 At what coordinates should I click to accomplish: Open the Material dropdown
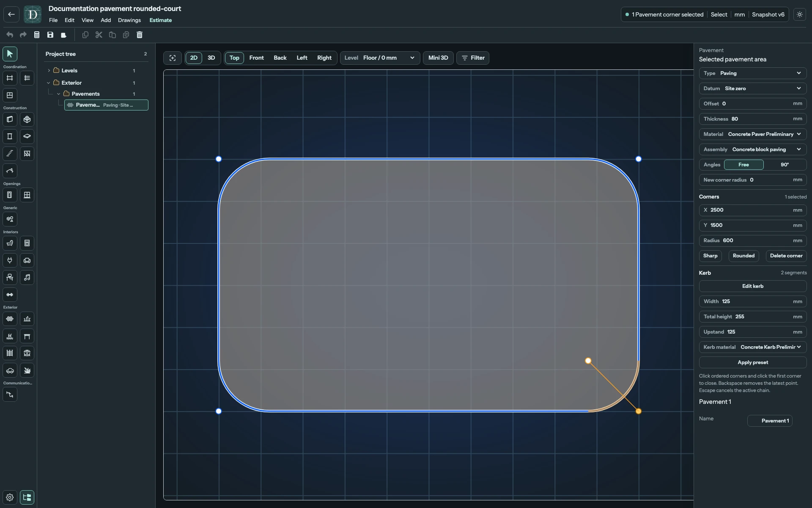tap(753, 134)
